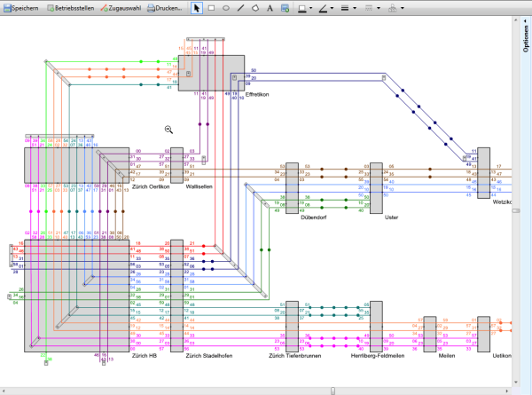
Task: Click the fill color bucket icon
Action: pyautogui.click(x=301, y=7)
